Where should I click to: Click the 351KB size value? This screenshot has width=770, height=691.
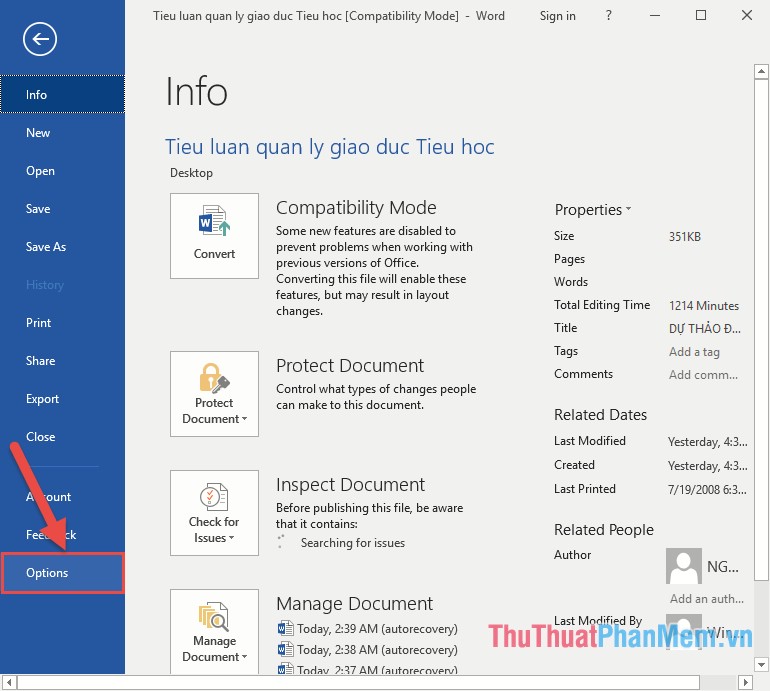pos(685,237)
